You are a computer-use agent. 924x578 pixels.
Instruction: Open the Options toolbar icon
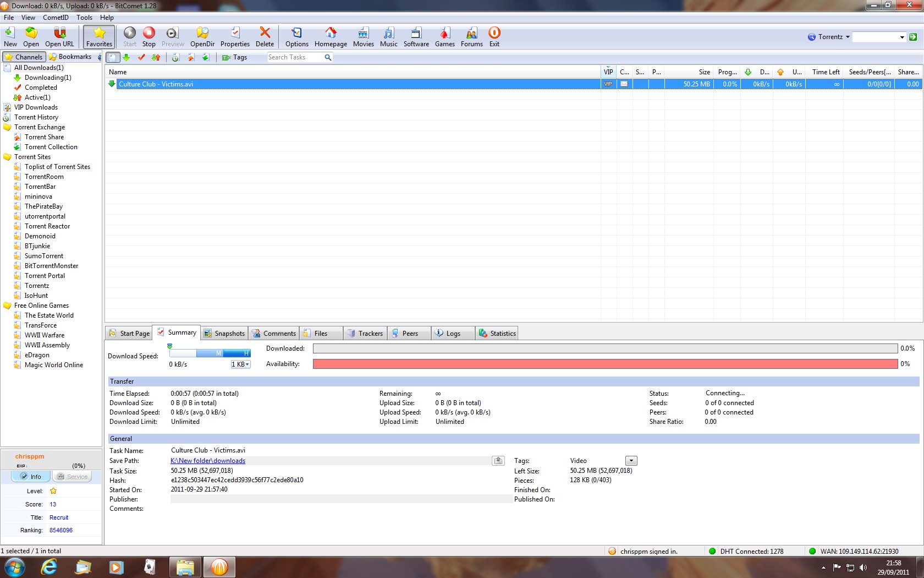(296, 37)
